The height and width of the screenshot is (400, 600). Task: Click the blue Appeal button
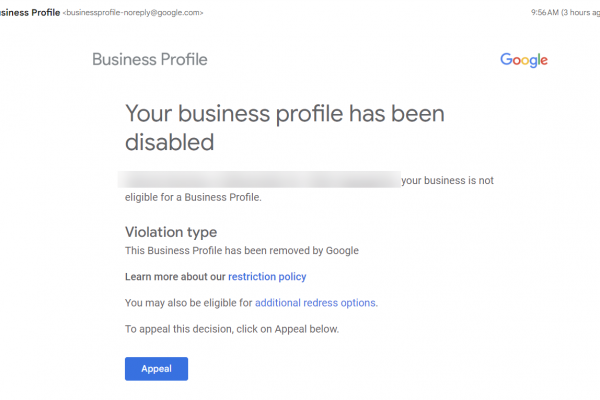[156, 369]
